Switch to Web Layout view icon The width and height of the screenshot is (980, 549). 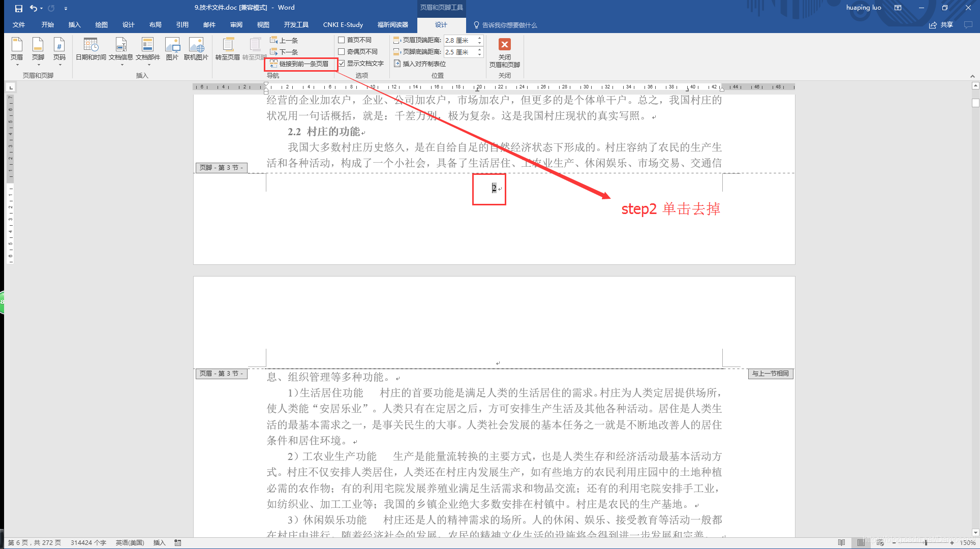coord(880,543)
